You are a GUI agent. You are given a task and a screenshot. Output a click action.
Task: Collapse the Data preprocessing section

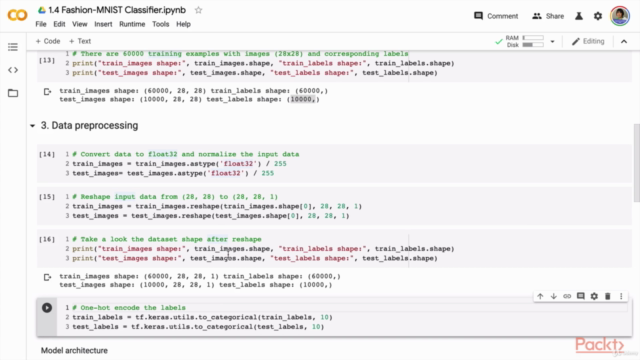[32, 126]
